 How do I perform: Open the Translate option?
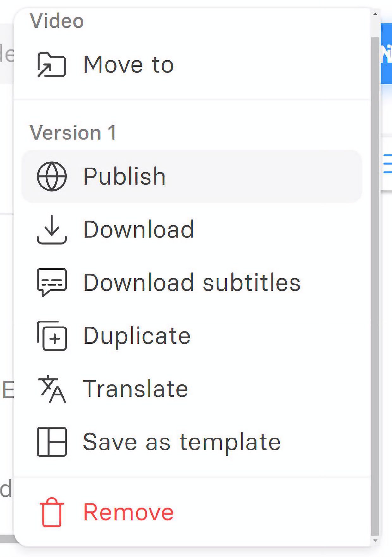point(136,389)
